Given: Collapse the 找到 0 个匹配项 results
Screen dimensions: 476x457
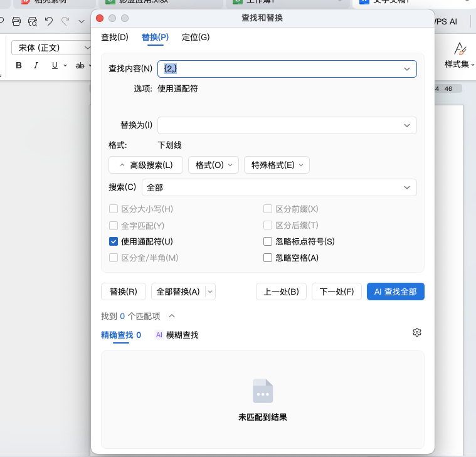Looking at the screenshot, I should 172,316.
